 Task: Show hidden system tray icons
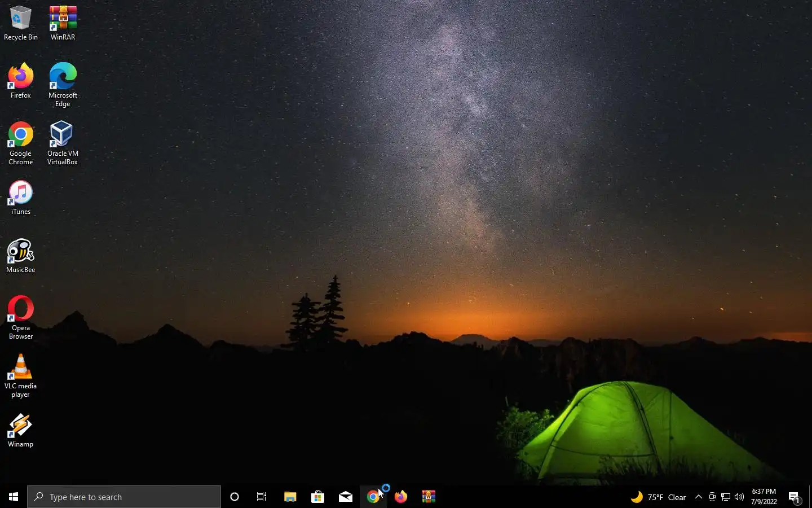698,497
